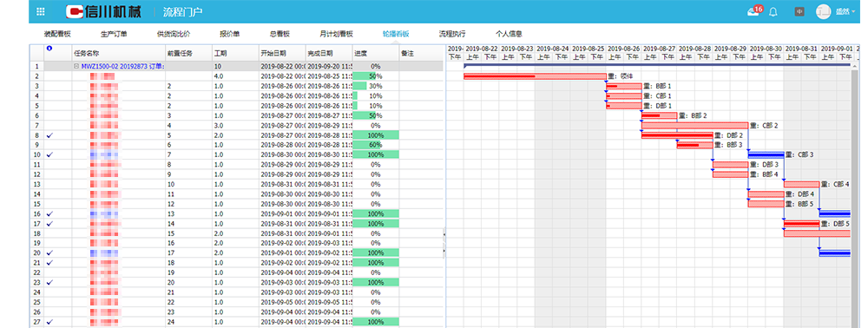The width and height of the screenshot is (868, 328).
Task: Select the blue Gantt bar labeled C部 3
Action: coord(766,154)
